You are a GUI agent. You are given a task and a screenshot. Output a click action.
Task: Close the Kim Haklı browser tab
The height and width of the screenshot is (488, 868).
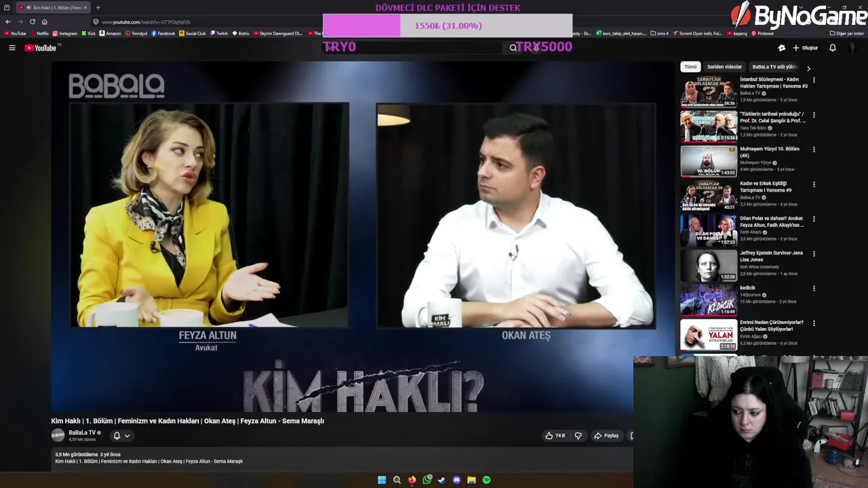tap(85, 7)
